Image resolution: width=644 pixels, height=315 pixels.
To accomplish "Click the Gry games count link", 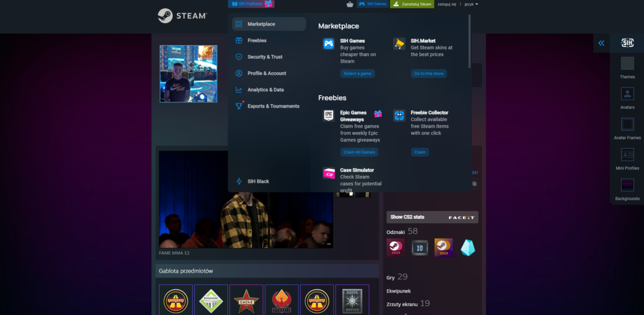I will (397, 277).
